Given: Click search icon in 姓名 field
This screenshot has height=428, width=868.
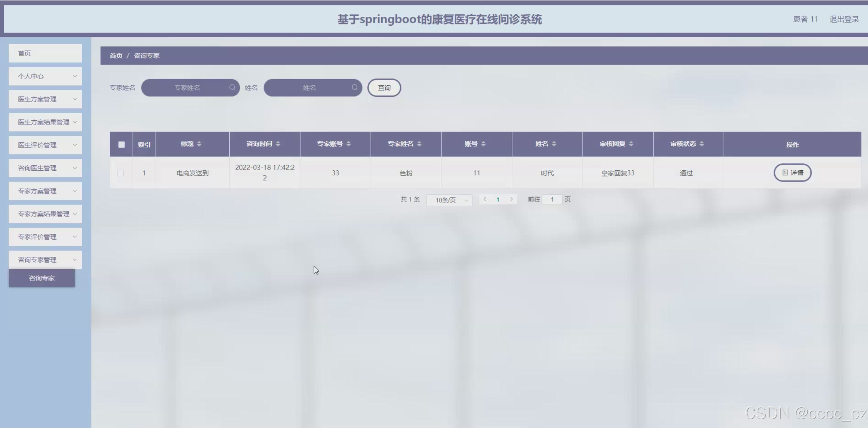Looking at the screenshot, I should tap(354, 87).
